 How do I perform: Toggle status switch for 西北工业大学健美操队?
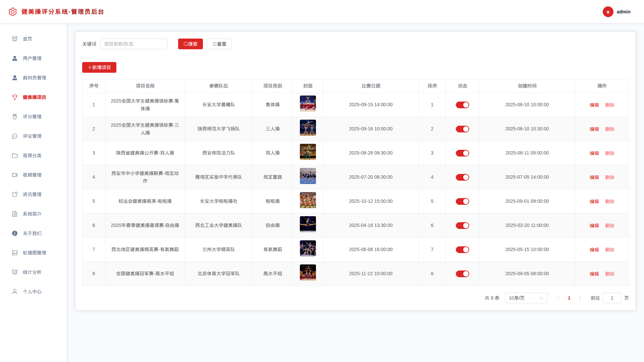point(462,226)
